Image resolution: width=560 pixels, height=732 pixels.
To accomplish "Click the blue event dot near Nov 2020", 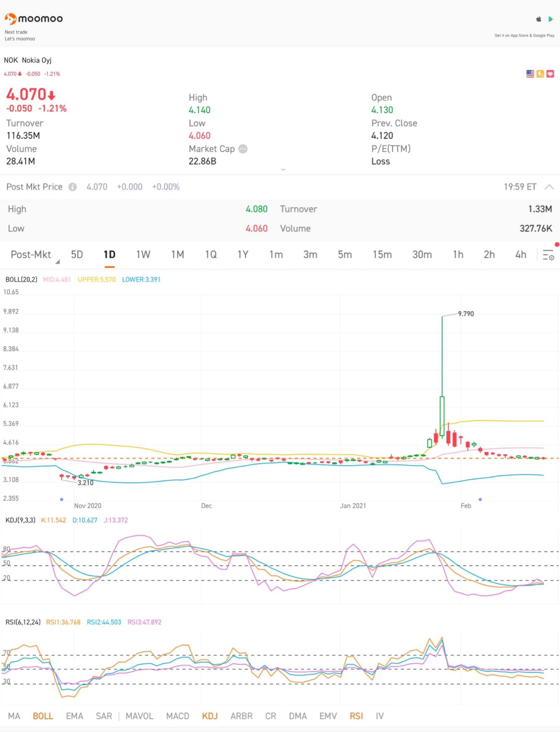I will pos(62,499).
